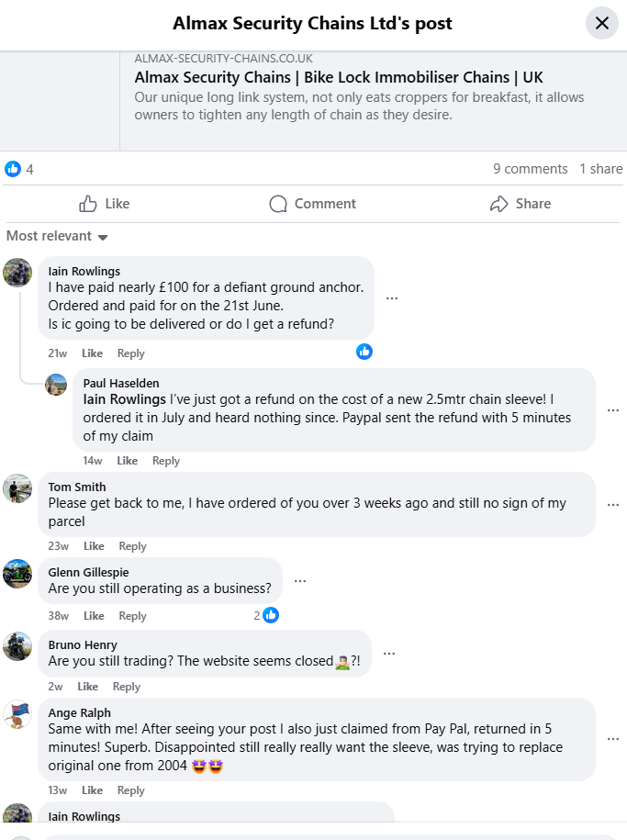Viewport: 627px width, 840px height.
Task: Like Bruno Henry's comment
Action: click(x=88, y=687)
